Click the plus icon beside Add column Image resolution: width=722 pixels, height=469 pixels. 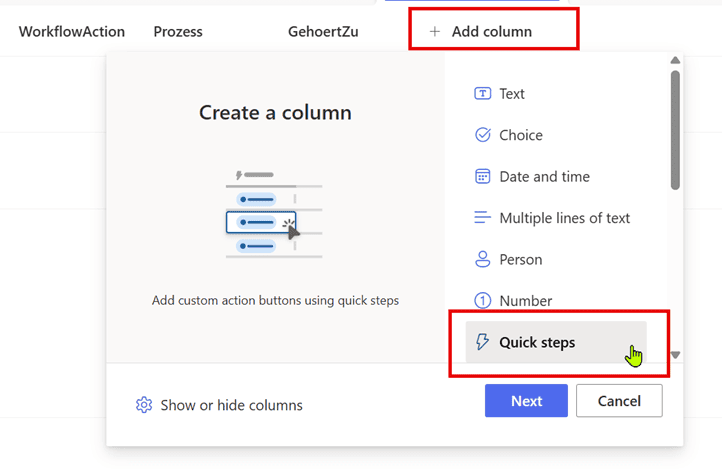click(435, 32)
